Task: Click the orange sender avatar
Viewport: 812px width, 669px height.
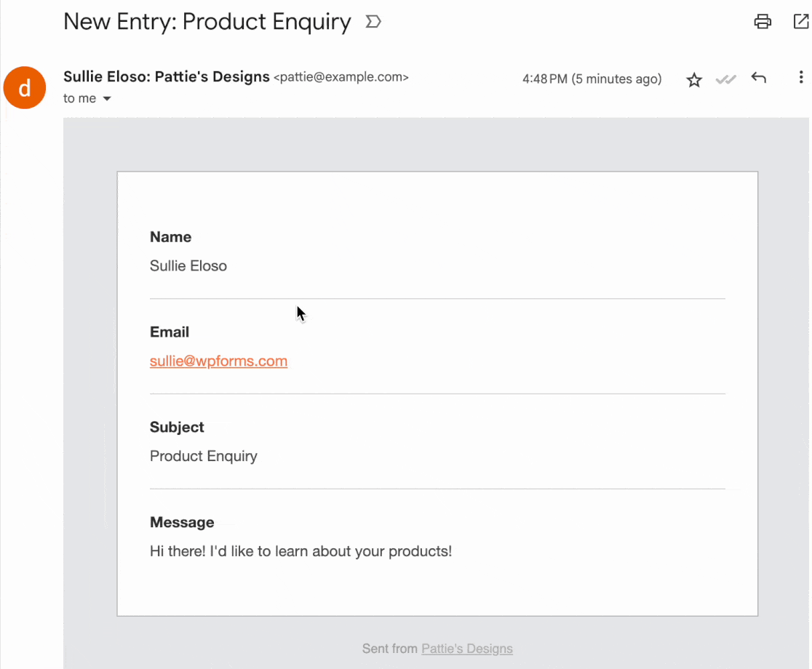Action: tap(25, 87)
